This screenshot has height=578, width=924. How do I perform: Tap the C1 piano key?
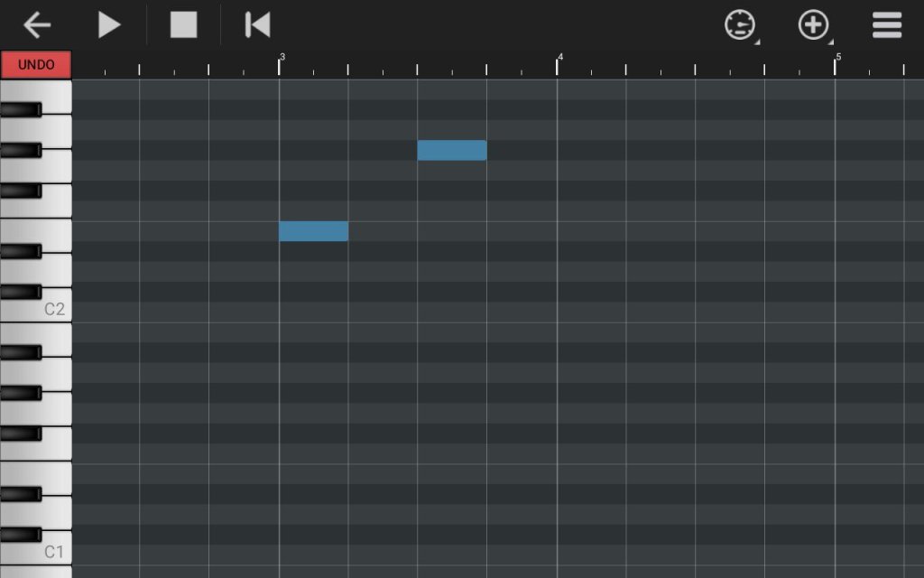pos(56,551)
